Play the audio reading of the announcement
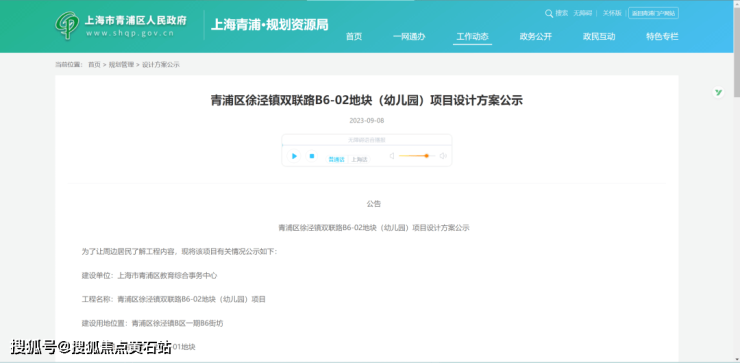The width and height of the screenshot is (740, 363). [x=294, y=156]
